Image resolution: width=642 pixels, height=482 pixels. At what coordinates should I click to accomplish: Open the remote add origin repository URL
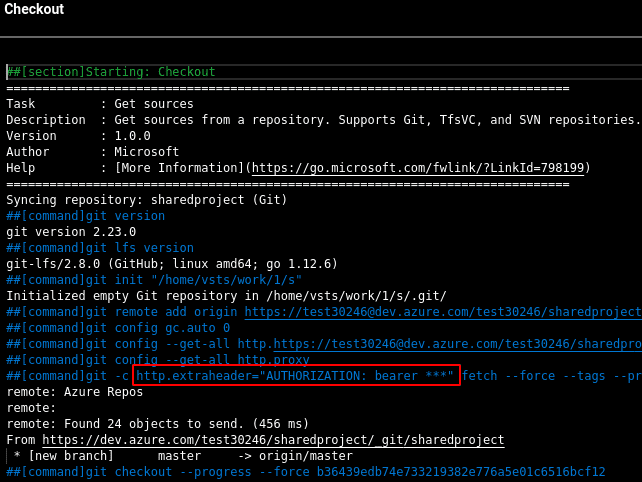(443, 312)
